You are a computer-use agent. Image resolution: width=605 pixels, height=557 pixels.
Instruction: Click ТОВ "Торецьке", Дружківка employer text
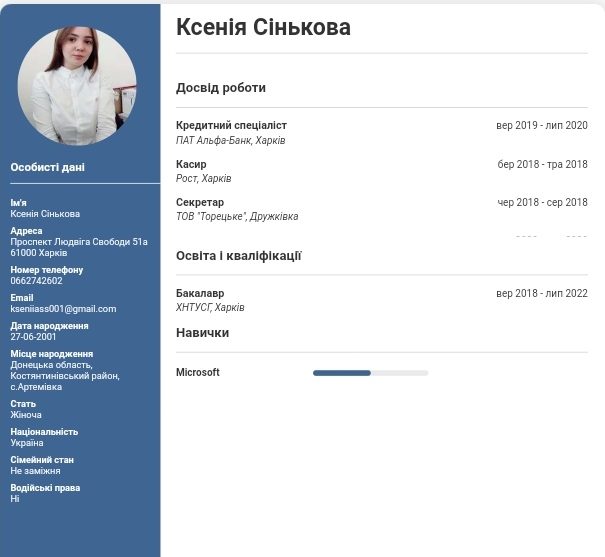[237, 217]
